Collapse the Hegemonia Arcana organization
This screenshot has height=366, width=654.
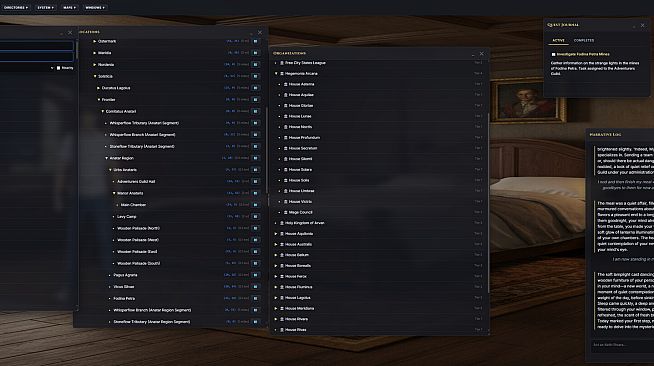tap(276, 73)
